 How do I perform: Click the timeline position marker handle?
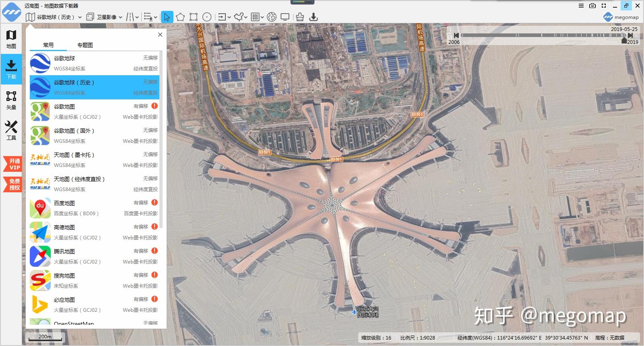[x=624, y=41]
